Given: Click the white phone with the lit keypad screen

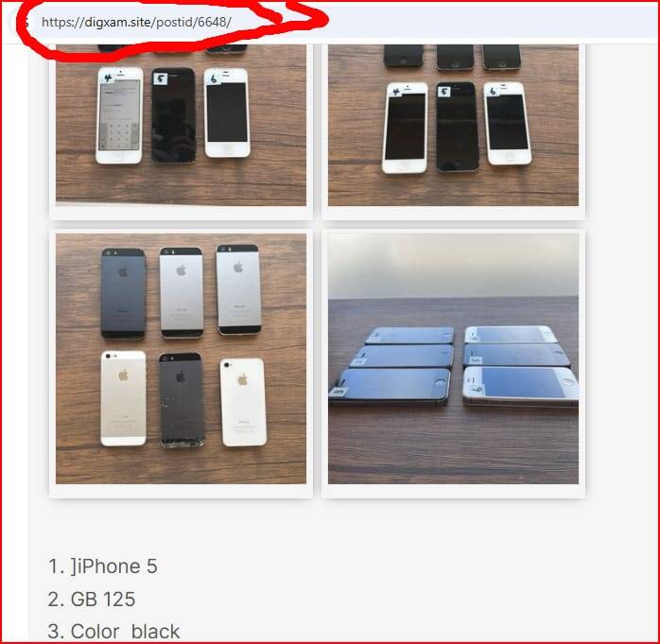Looking at the screenshot, I should (119, 115).
